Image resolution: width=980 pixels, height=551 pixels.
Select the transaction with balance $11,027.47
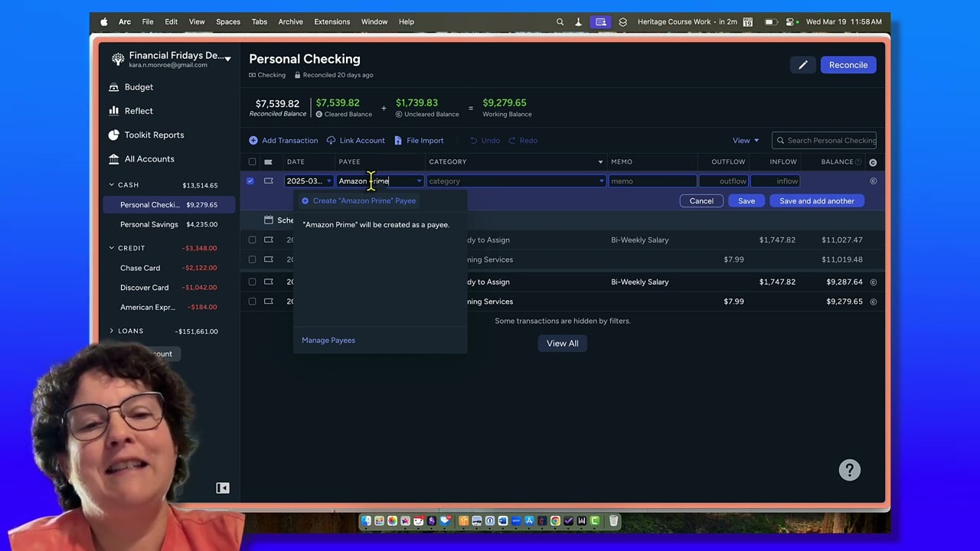(252, 240)
